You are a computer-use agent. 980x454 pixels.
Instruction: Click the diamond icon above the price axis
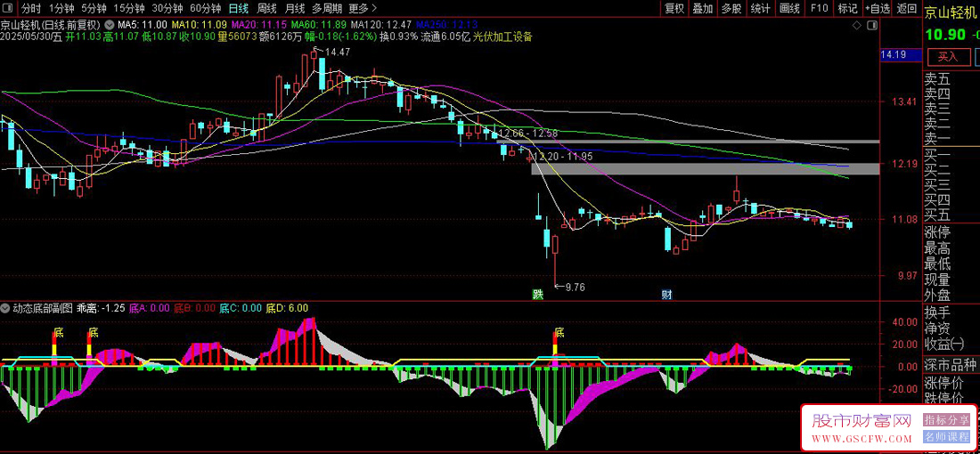[x=856, y=25]
